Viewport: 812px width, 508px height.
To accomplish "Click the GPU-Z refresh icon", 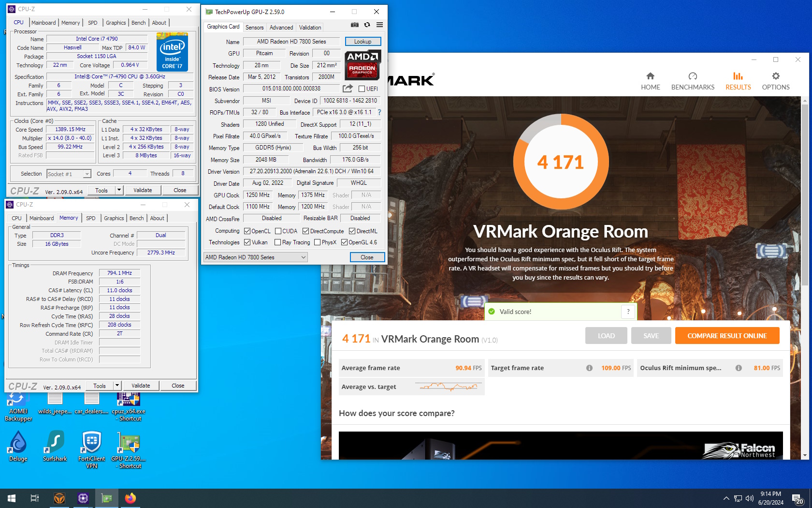I will [367, 25].
